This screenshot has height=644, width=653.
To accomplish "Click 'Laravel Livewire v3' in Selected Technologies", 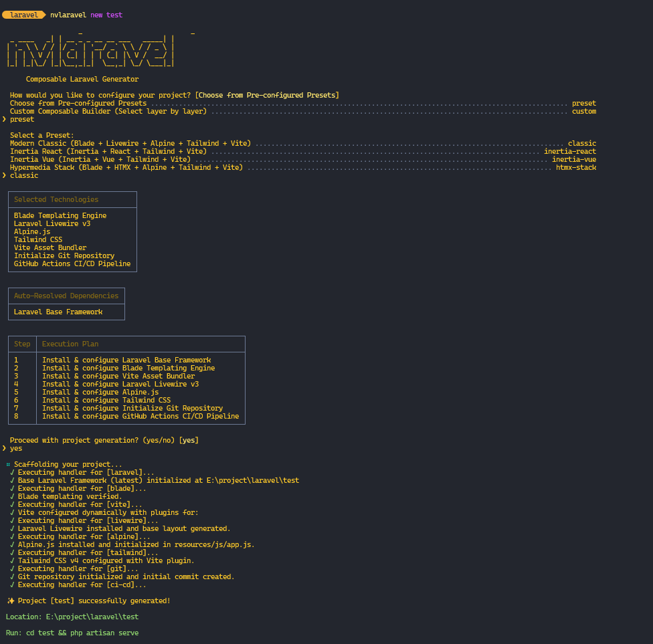I will (x=52, y=223).
